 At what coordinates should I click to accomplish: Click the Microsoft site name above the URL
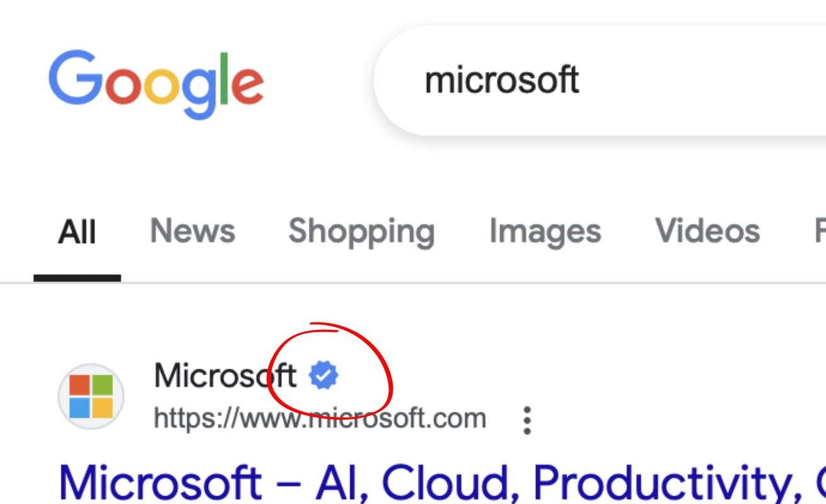225,375
